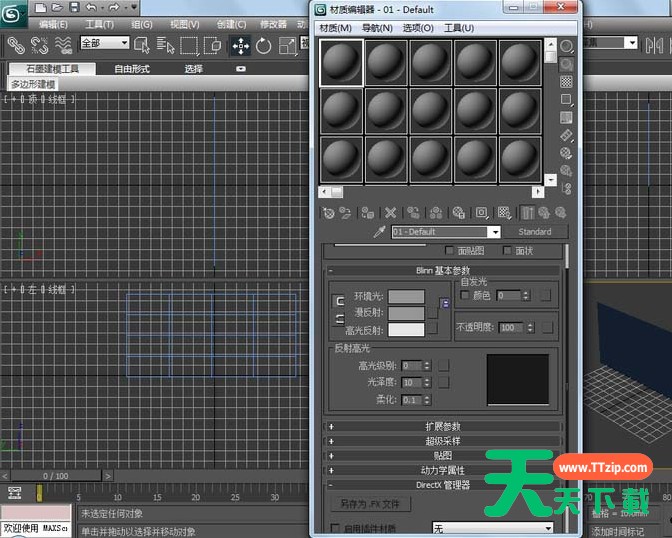Expand the 扩展参数 rollout

[442, 427]
